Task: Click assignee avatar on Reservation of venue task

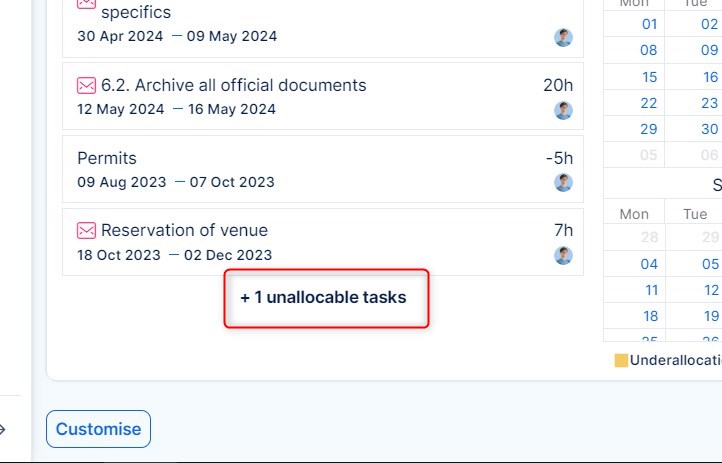Action: [564, 255]
